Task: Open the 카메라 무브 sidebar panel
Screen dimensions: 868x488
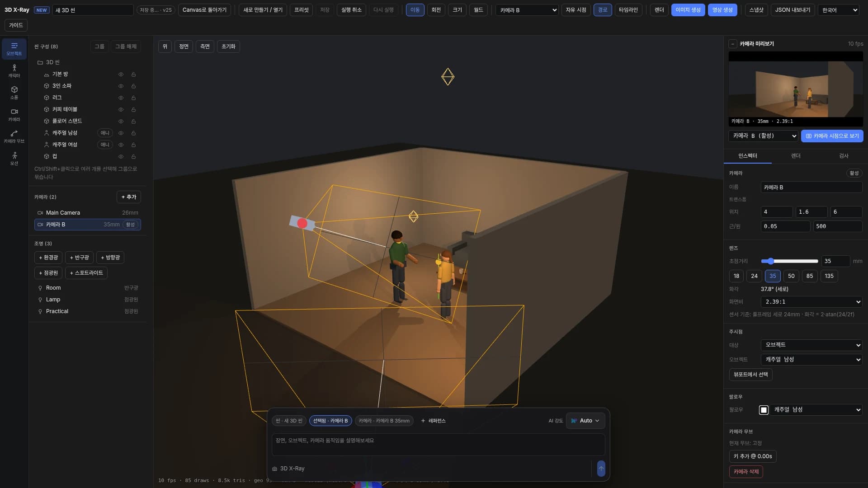Action: [14, 136]
